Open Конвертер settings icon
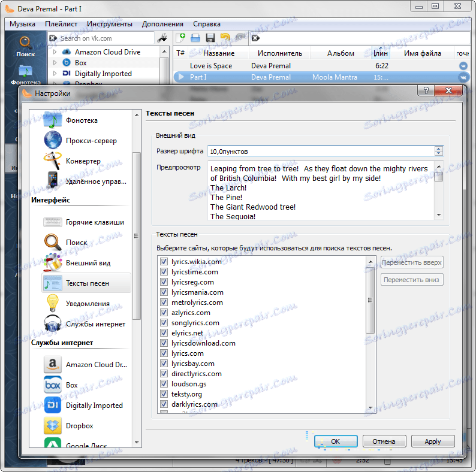Screen dimensions: 476x472 pos(53,161)
